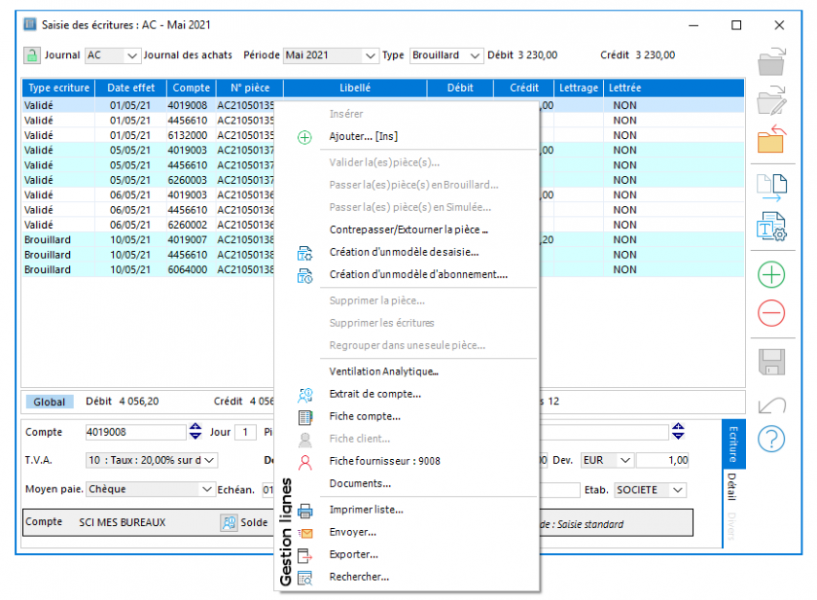Open Fiche fournisseur : 9008 entry
This screenshot has height=600, width=817.
point(385,461)
